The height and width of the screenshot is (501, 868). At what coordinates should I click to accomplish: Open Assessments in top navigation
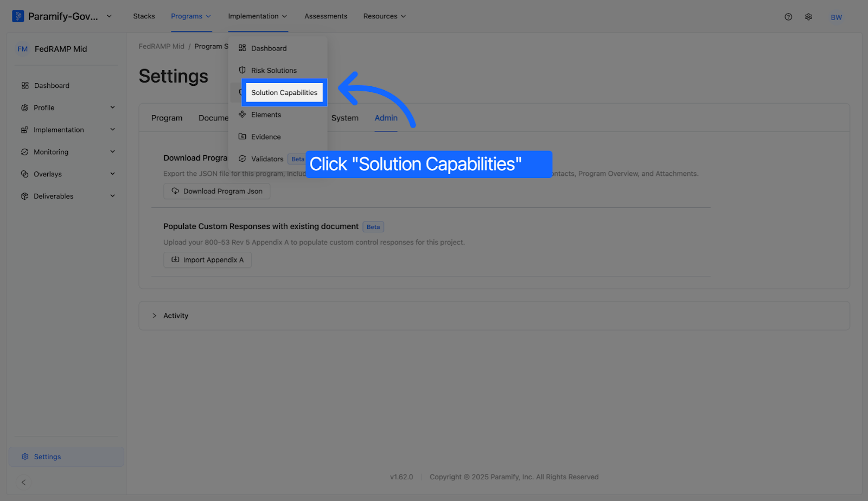[325, 16]
